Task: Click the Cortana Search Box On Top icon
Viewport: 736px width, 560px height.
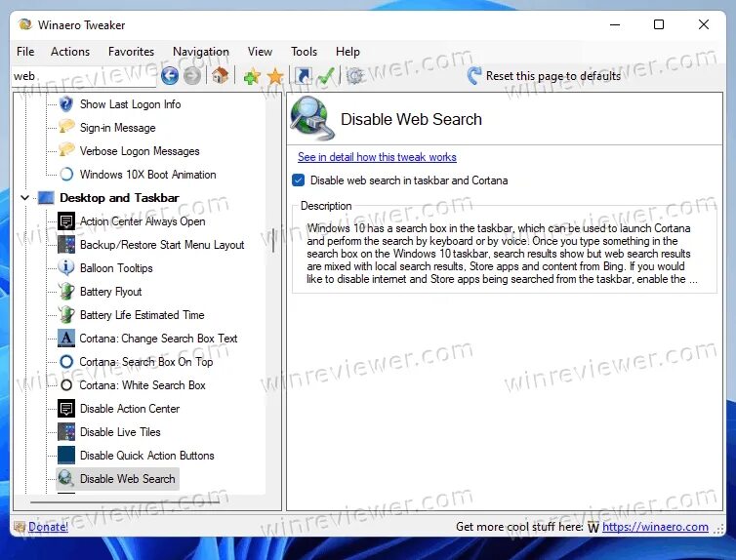Action: click(x=66, y=362)
